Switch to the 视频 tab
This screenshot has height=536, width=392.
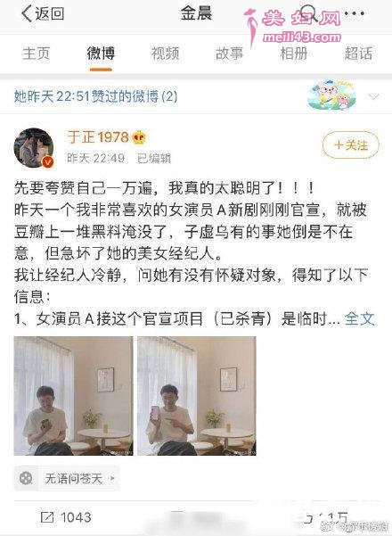[165, 54]
